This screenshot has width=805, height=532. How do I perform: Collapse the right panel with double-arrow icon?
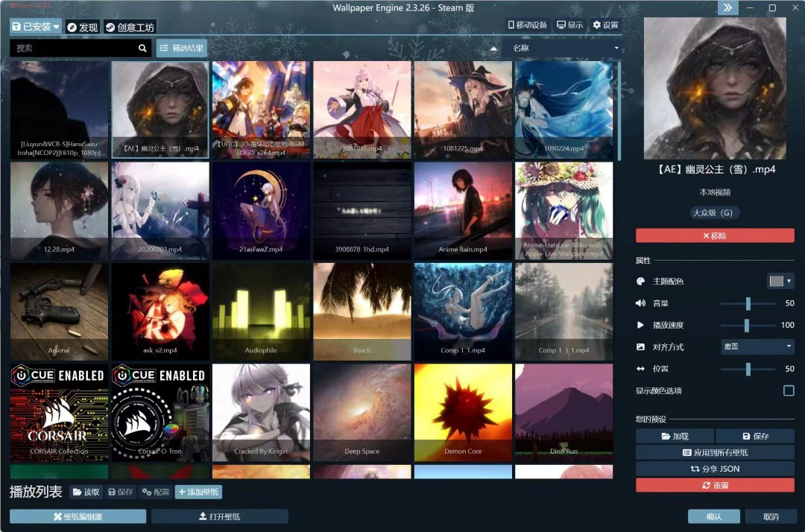(727, 7)
